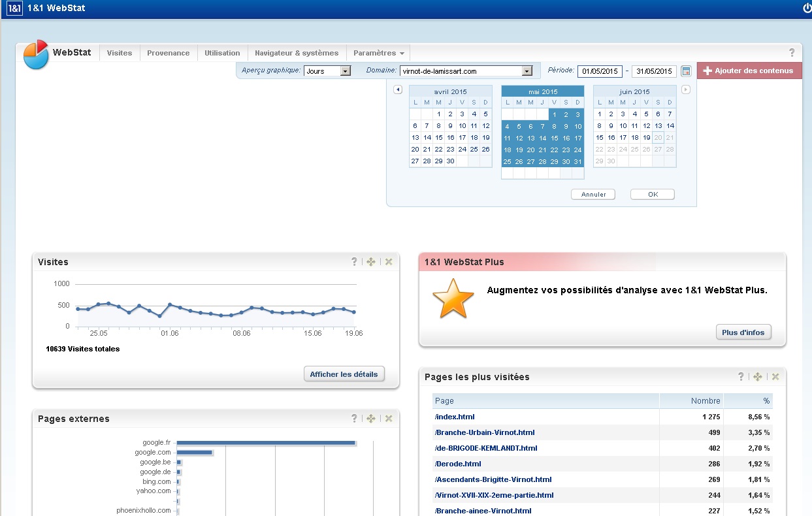The image size is (812, 516).
Task: Expand the Paramètres menu
Action: [378, 53]
